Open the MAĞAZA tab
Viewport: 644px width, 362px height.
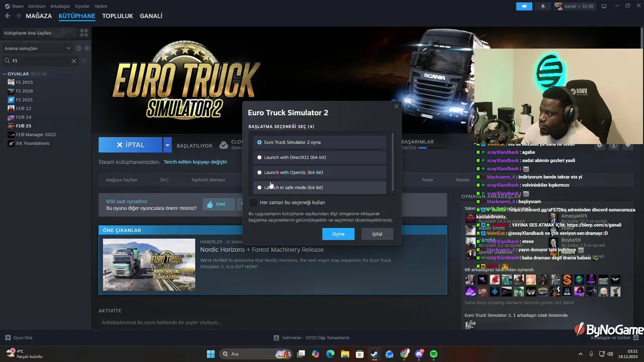39,16
